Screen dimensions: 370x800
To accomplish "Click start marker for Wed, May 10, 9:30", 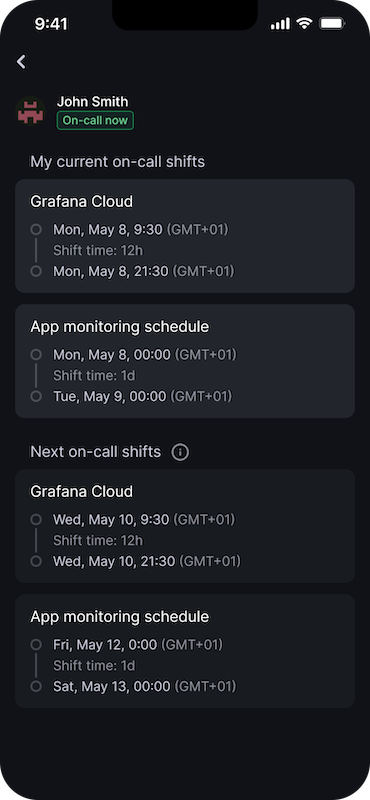I will [36, 519].
